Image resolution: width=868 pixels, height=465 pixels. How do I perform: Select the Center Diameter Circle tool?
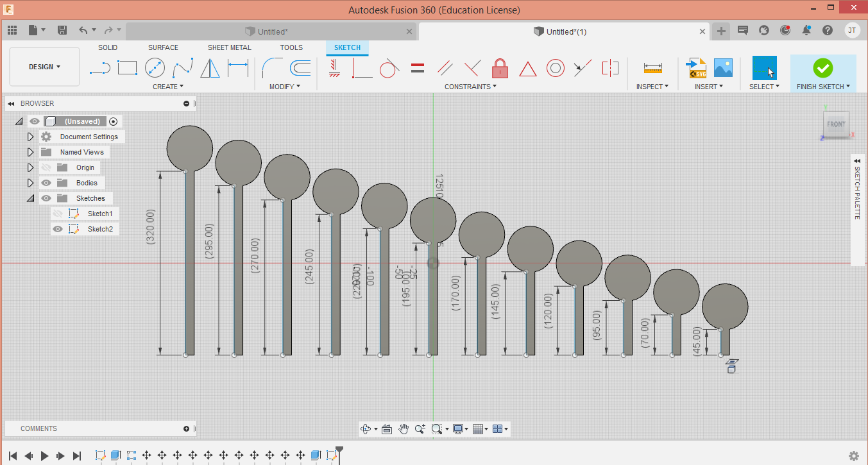pyautogui.click(x=155, y=67)
